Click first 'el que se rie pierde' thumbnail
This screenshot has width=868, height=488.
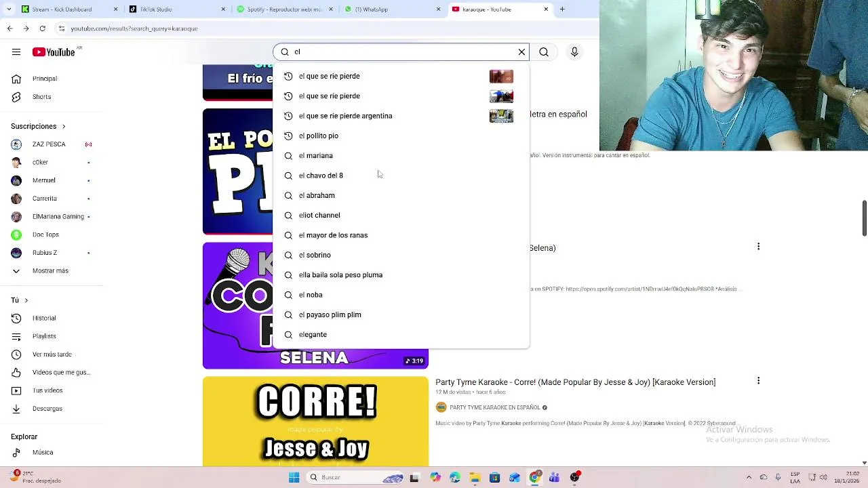click(501, 76)
